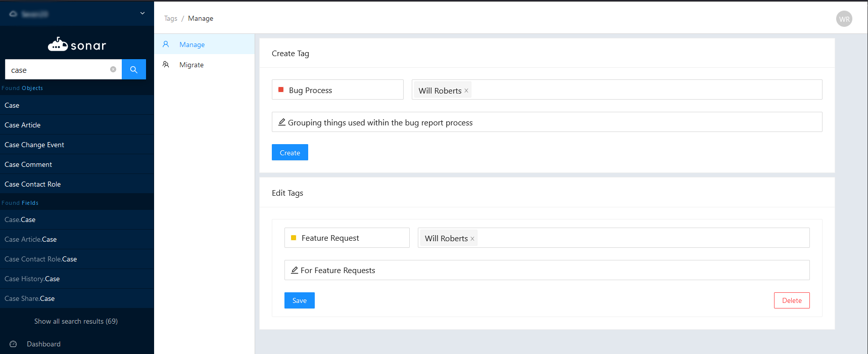The width and height of the screenshot is (868, 354).
Task: Open the Manage tab
Action: click(x=192, y=45)
